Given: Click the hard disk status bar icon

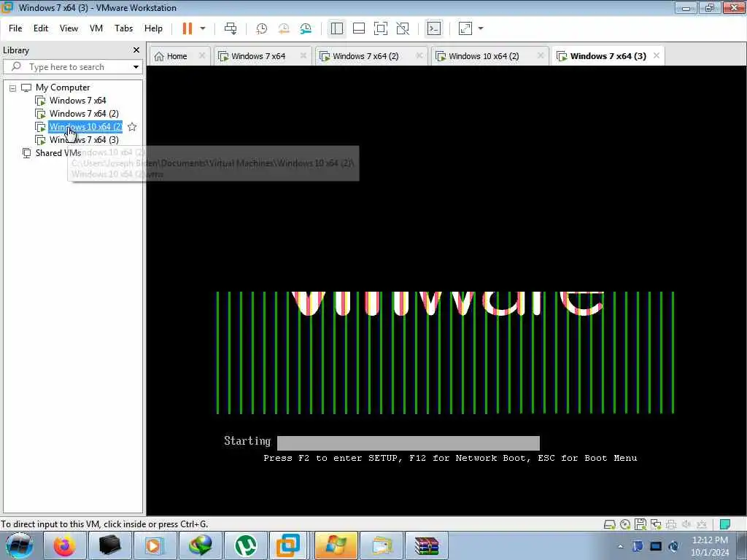Looking at the screenshot, I should (609, 525).
